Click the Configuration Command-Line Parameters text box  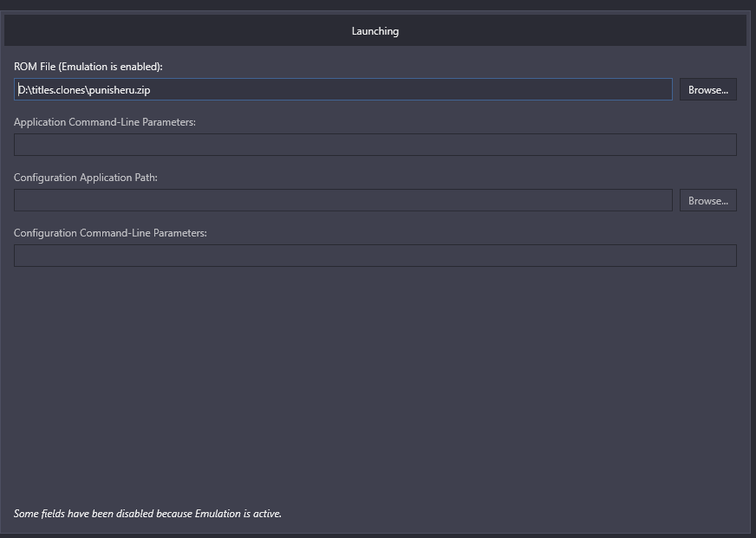(375, 256)
